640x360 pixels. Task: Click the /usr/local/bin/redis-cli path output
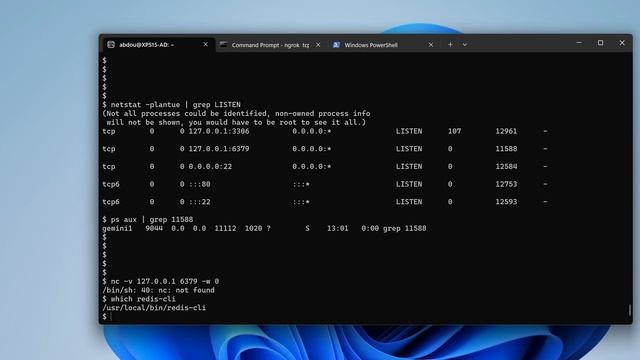click(x=154, y=308)
